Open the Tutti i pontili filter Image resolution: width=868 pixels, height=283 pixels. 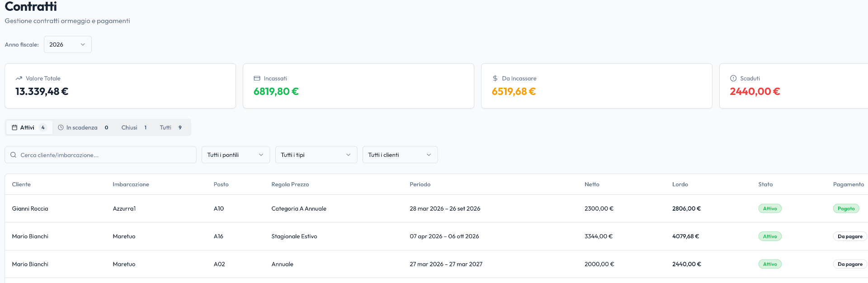click(x=236, y=155)
